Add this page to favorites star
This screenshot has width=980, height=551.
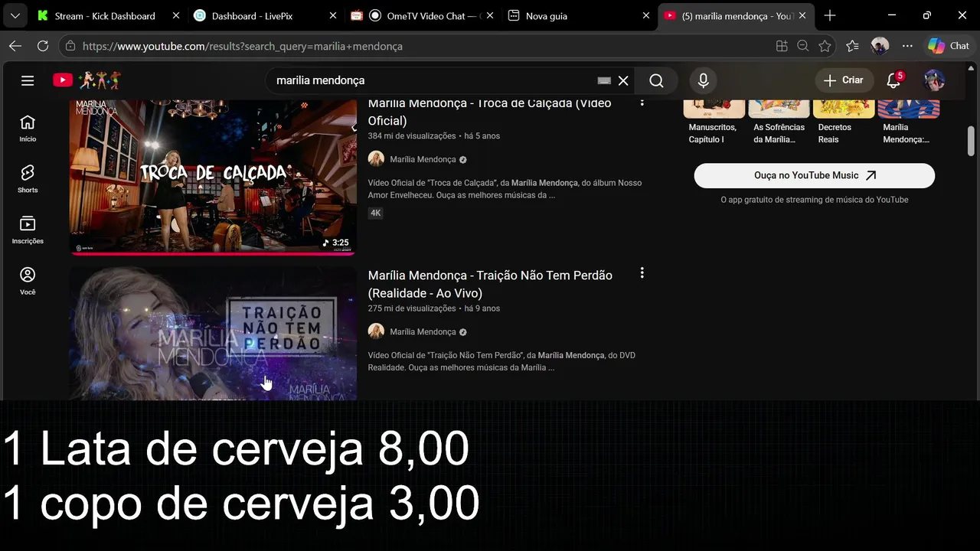(825, 46)
